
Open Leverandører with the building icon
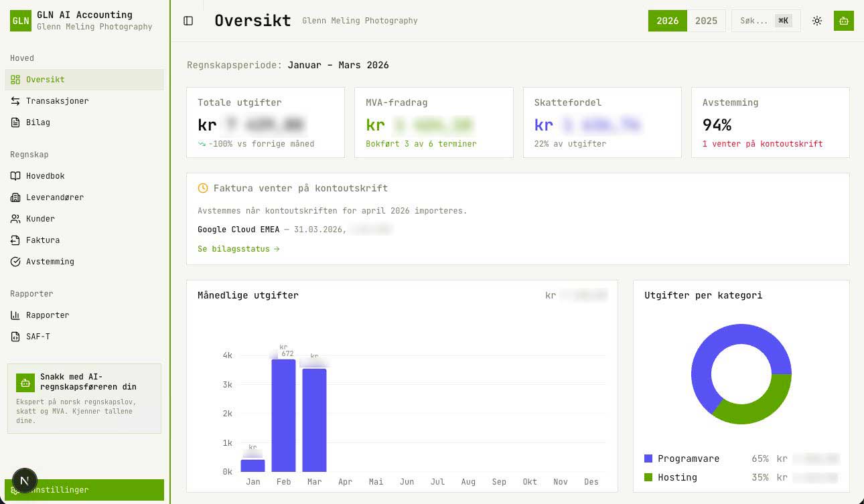pyautogui.click(x=15, y=197)
